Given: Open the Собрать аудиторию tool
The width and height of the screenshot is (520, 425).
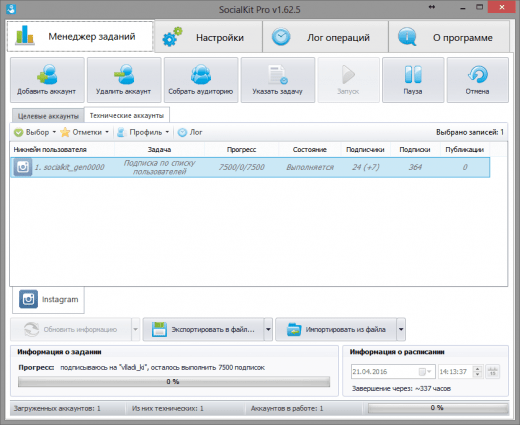Looking at the screenshot, I should 201,80.
